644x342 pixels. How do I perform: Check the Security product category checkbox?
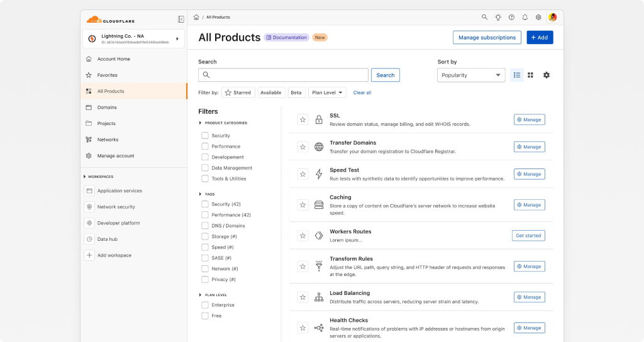click(205, 136)
